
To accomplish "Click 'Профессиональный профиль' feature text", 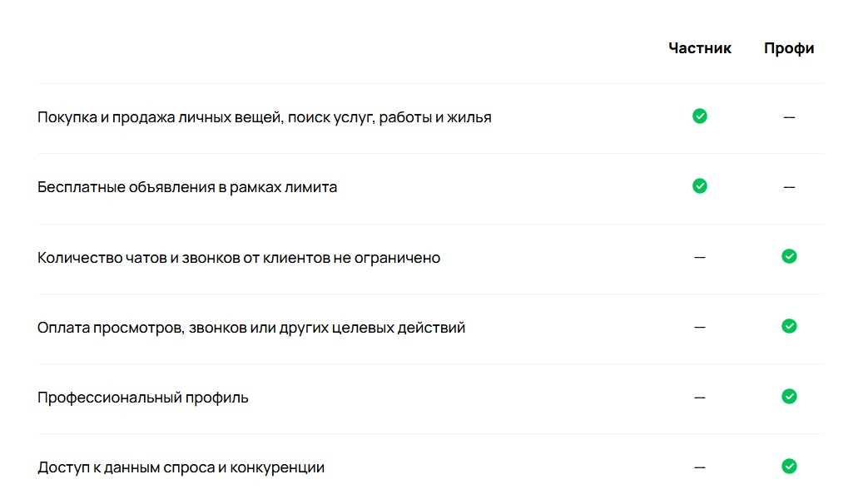I will [143, 398].
